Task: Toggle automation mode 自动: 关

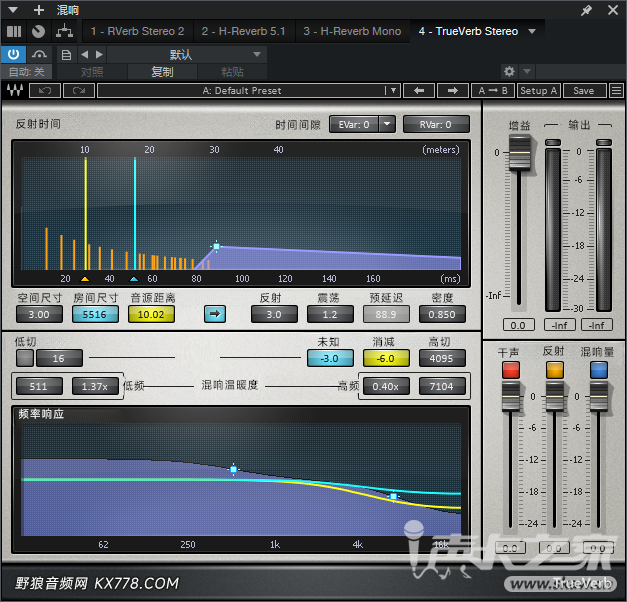Action: click(x=26, y=72)
